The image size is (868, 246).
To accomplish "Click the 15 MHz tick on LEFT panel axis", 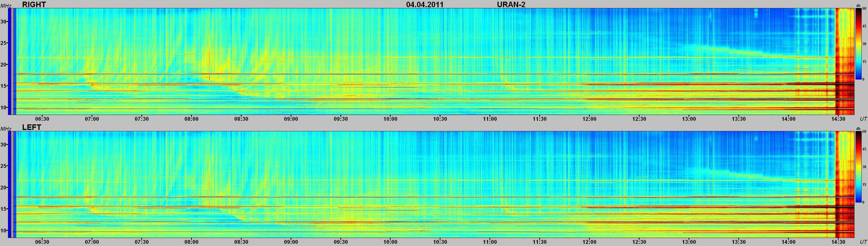I will click(x=3, y=209).
